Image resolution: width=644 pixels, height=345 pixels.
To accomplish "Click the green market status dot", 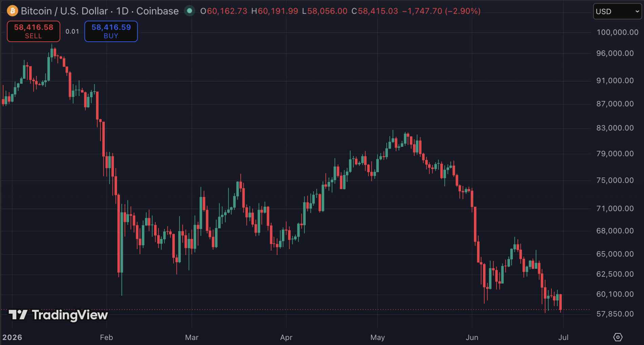I will (189, 11).
